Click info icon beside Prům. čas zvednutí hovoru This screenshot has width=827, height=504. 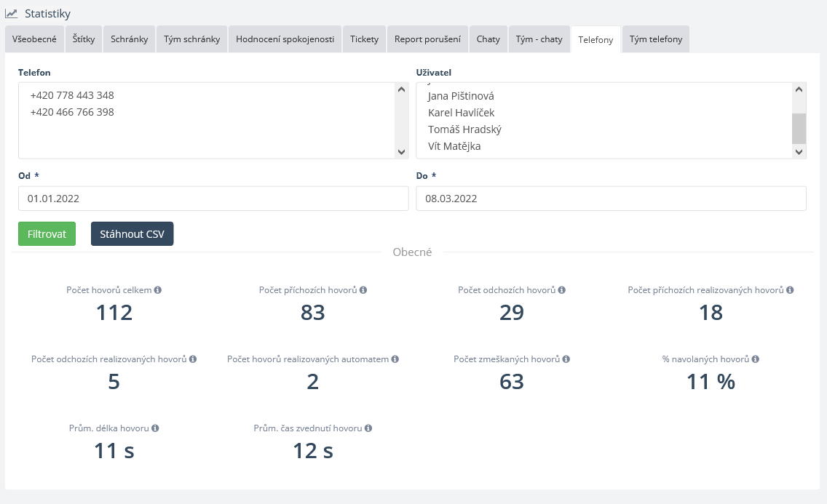(368, 428)
